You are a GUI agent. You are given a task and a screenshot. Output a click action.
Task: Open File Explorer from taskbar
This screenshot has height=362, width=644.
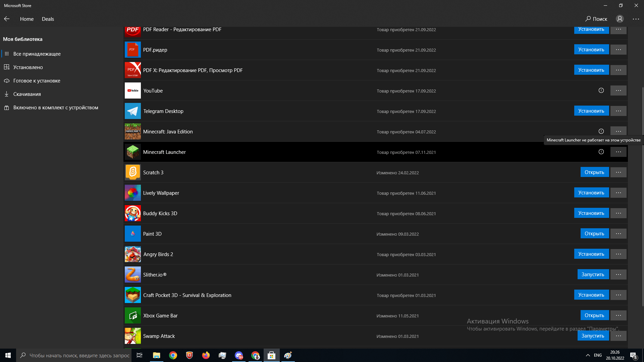pyautogui.click(x=156, y=355)
